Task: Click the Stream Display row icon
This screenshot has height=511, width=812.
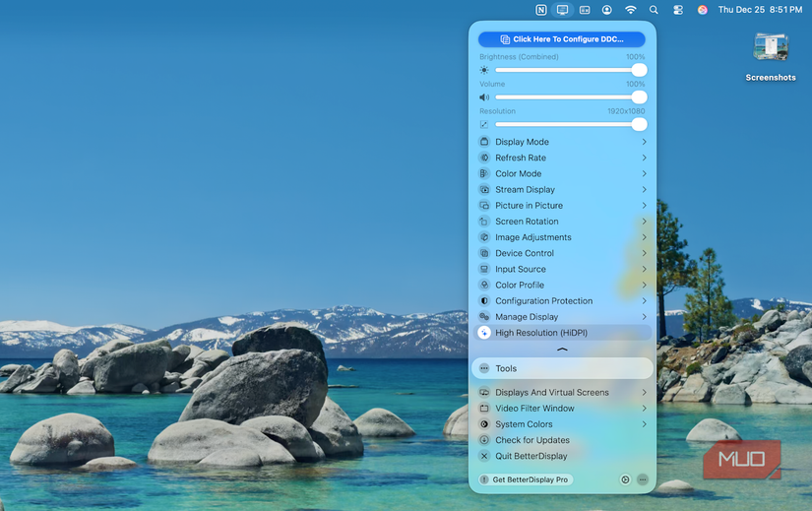Action: tap(484, 190)
